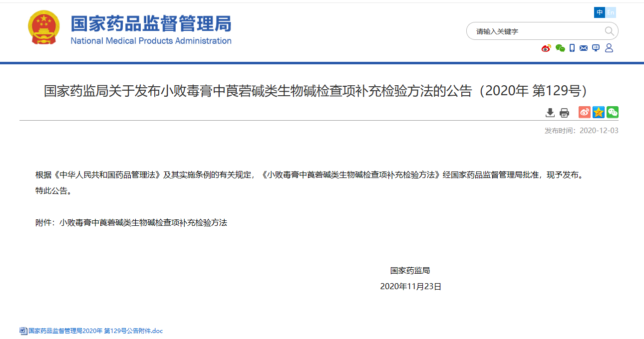Select the 中 Chinese language option
The height and width of the screenshot is (339, 644).
pyautogui.click(x=600, y=12)
